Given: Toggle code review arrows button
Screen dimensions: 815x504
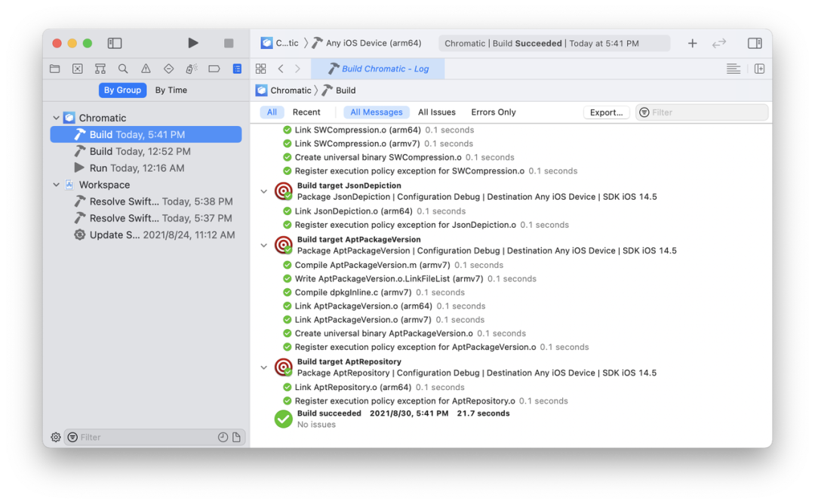Looking at the screenshot, I should (x=719, y=43).
